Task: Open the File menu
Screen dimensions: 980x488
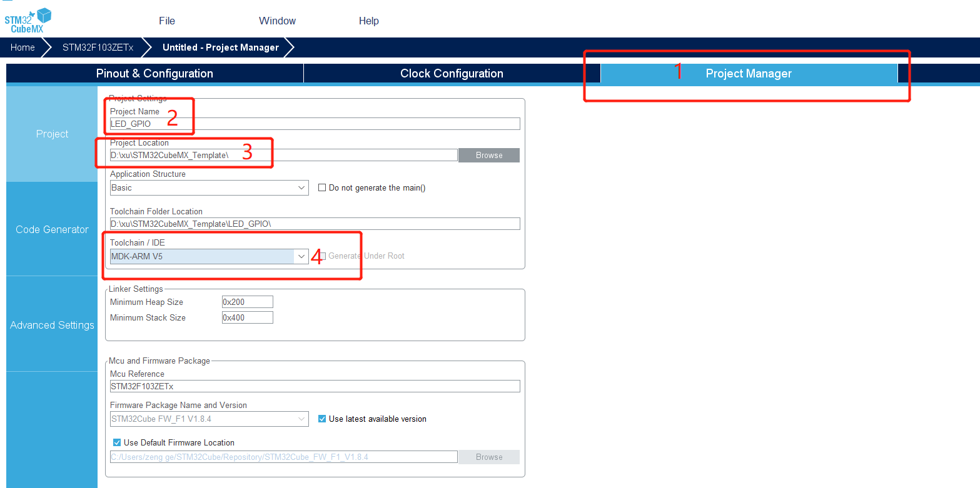Action: pos(167,21)
